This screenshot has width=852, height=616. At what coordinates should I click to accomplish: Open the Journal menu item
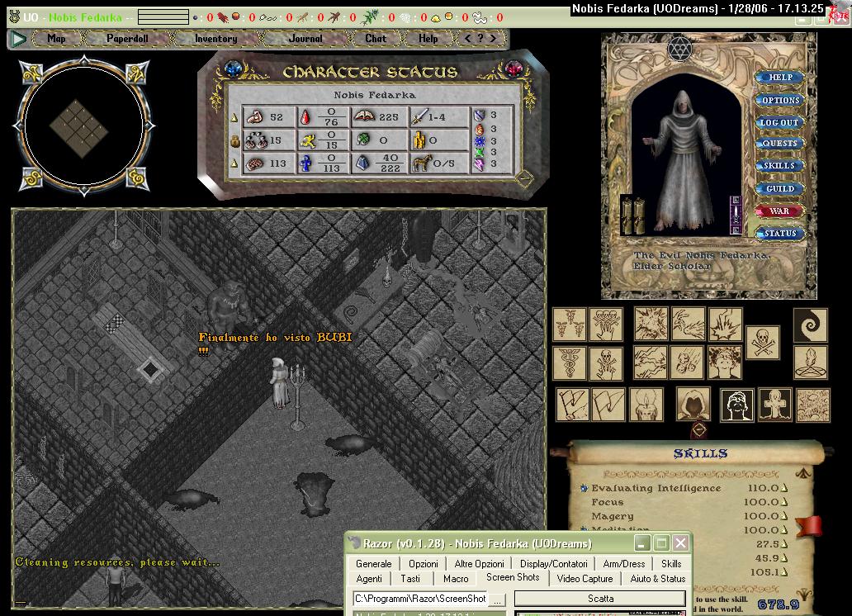pos(305,39)
